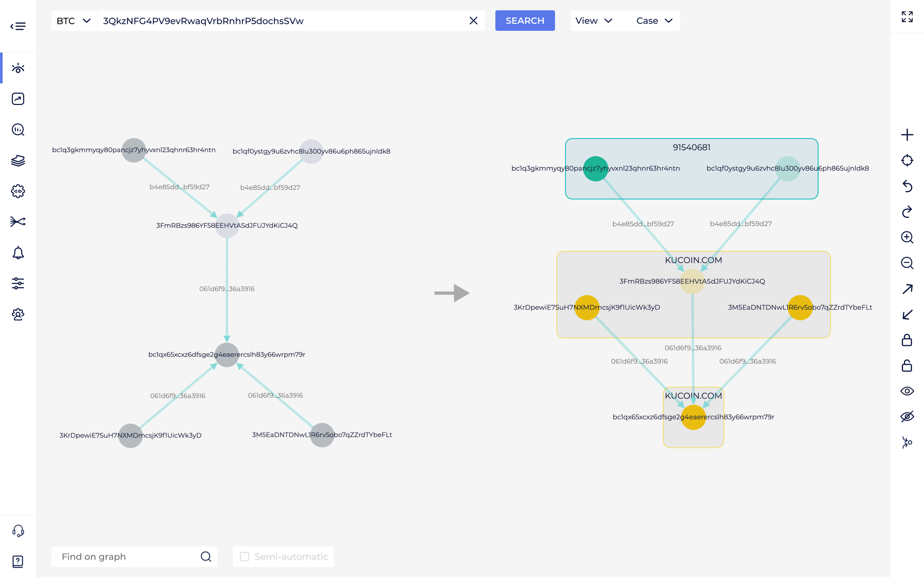Viewport: 924px width, 578px height.
Task: Click the SEARCH button
Action: 525,21
